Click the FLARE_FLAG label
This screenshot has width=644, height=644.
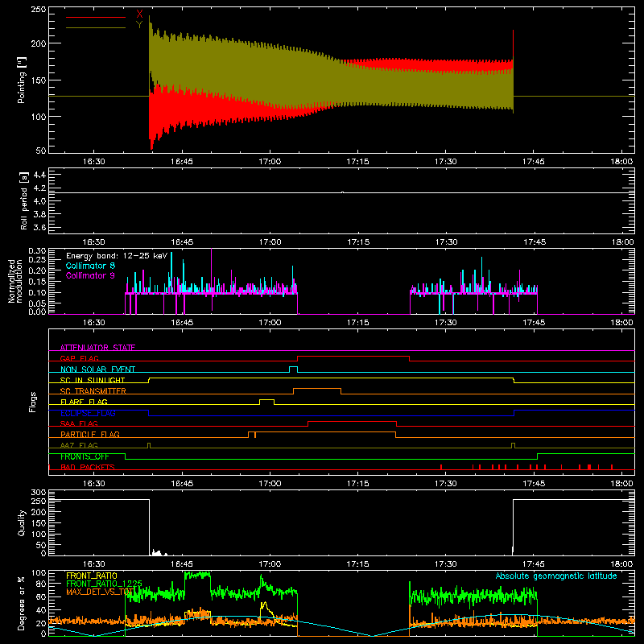[x=84, y=402]
